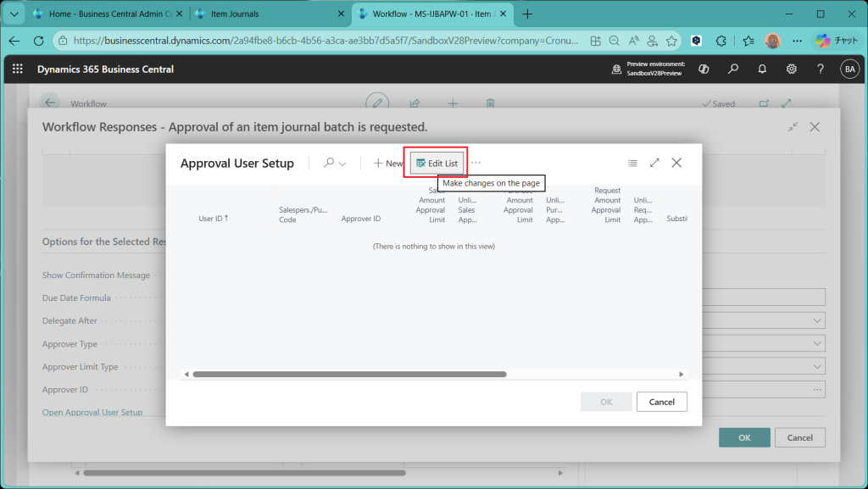Open notifications bell in Business Central header

762,69
